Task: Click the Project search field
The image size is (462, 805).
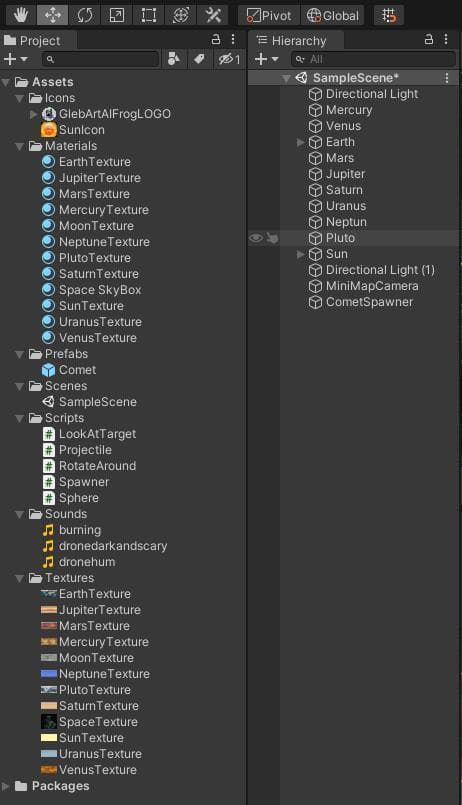Action: click(101, 59)
